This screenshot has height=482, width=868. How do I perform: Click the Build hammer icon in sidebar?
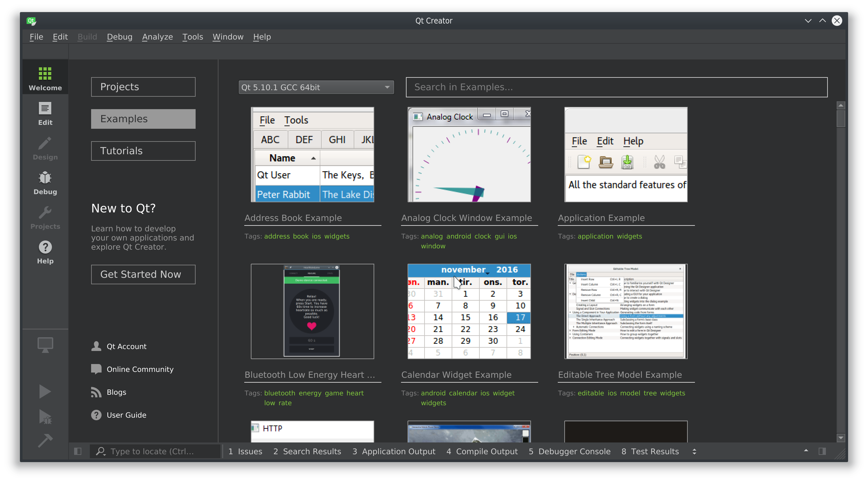click(x=45, y=439)
